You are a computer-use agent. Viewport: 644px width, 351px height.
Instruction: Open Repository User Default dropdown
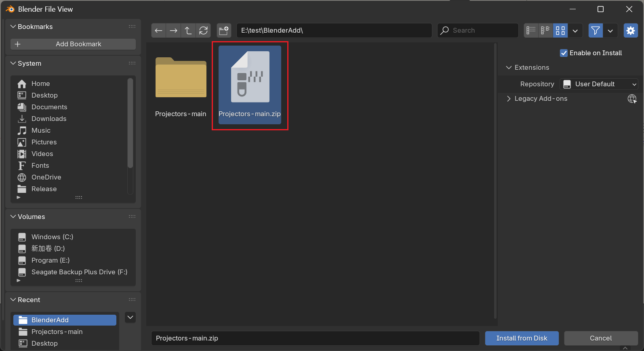599,84
